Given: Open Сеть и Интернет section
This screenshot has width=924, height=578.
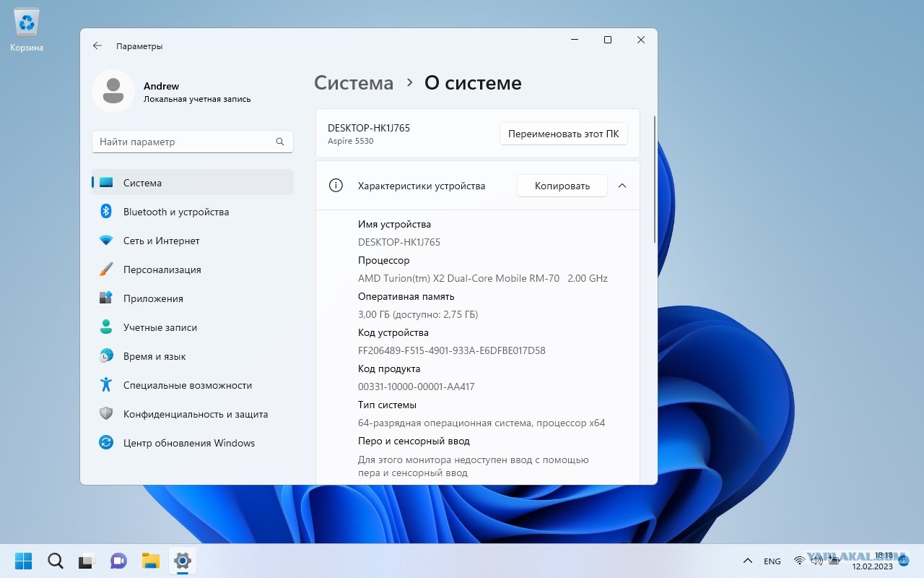Looking at the screenshot, I should pyautogui.click(x=161, y=241).
